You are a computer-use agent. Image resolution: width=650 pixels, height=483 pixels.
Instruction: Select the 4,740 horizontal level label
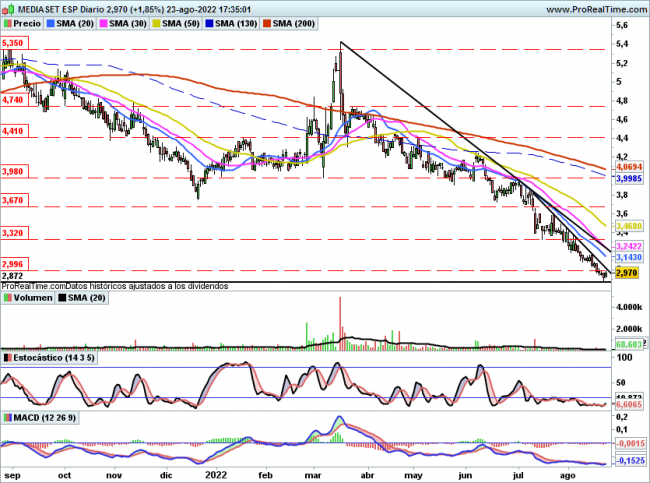point(13,101)
